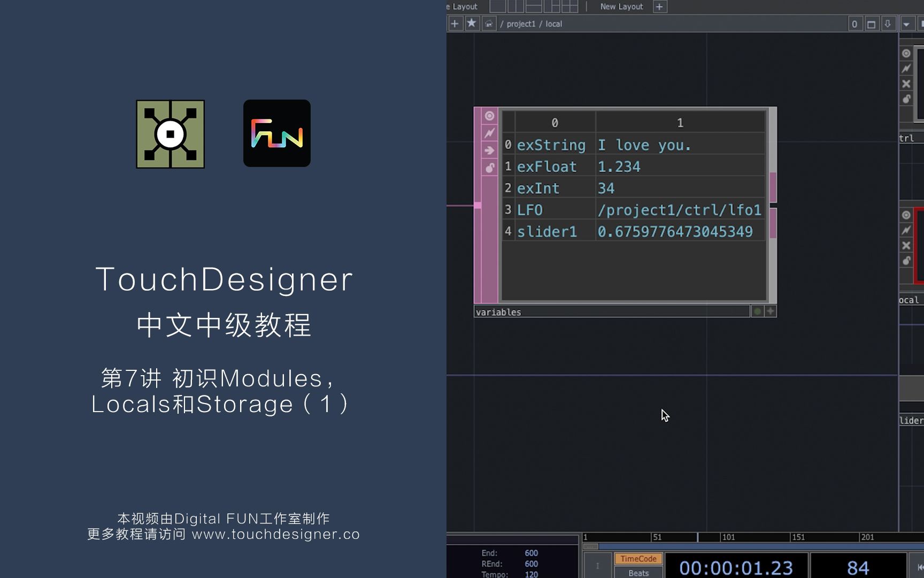This screenshot has width=924, height=578.
Task: Click the timecode display 00:00:01.23
Action: click(x=736, y=567)
